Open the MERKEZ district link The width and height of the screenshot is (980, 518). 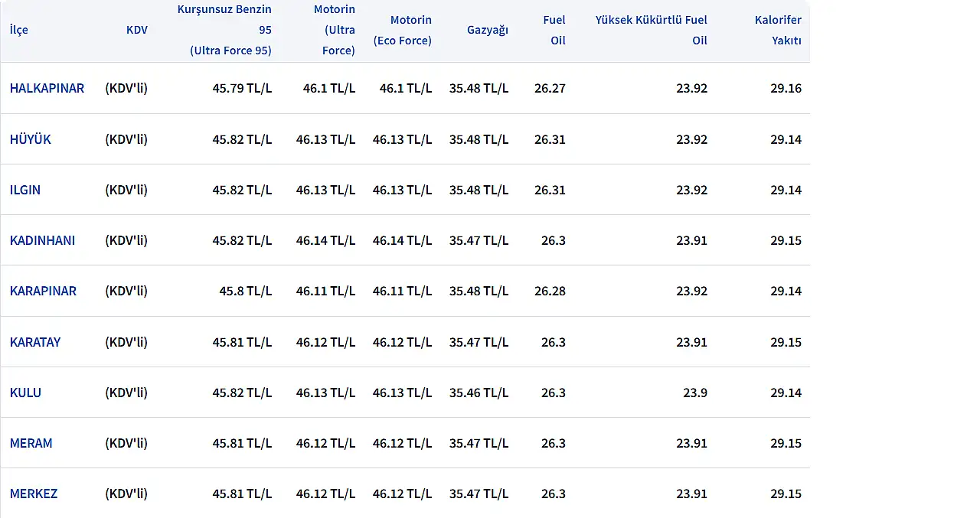point(34,494)
